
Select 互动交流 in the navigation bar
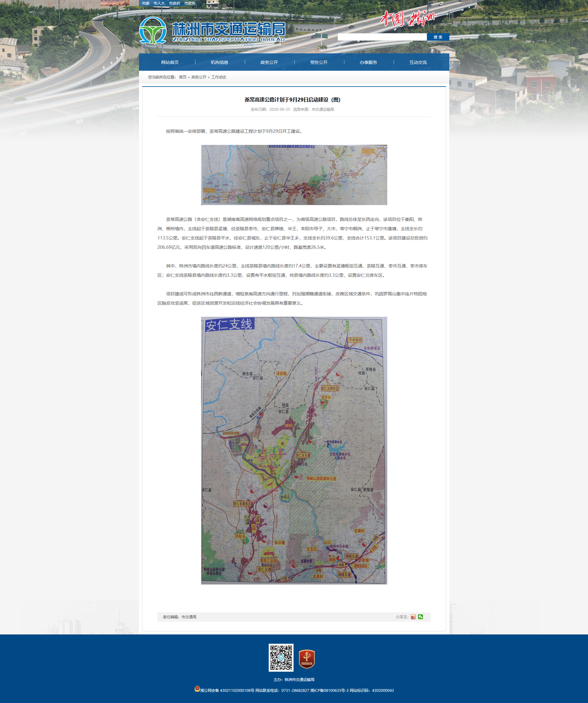pos(418,62)
